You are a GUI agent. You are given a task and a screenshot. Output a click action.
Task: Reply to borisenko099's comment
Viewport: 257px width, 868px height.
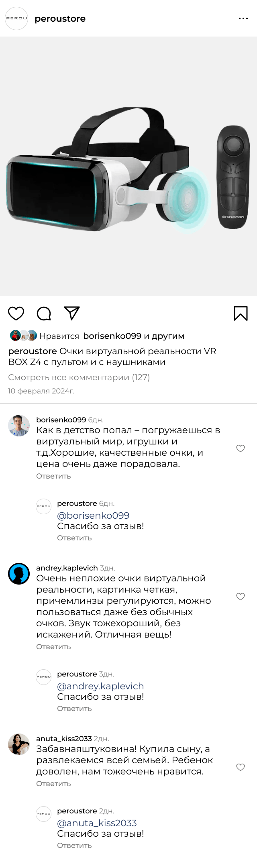pyautogui.click(x=53, y=476)
